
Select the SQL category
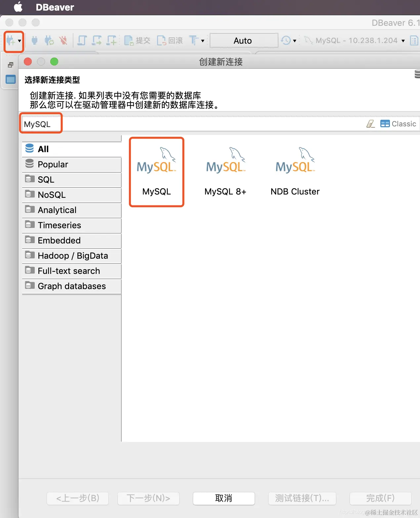[x=72, y=180]
